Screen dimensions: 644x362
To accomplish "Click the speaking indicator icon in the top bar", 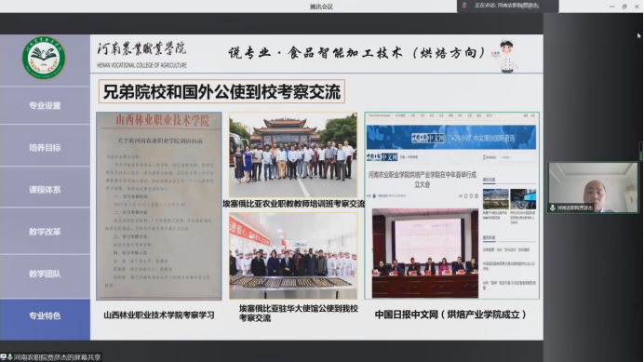I will coord(464,6).
